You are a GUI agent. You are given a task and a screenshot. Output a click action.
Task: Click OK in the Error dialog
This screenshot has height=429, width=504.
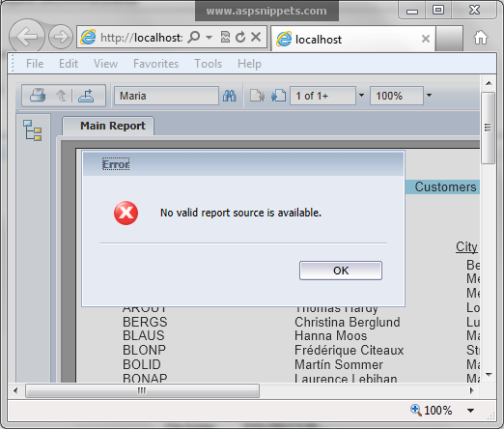(341, 271)
